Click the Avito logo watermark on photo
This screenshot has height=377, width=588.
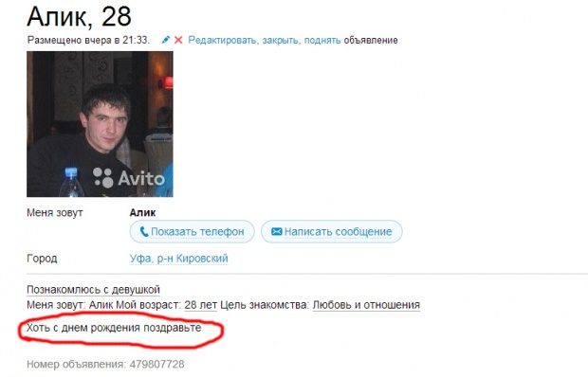(x=129, y=178)
